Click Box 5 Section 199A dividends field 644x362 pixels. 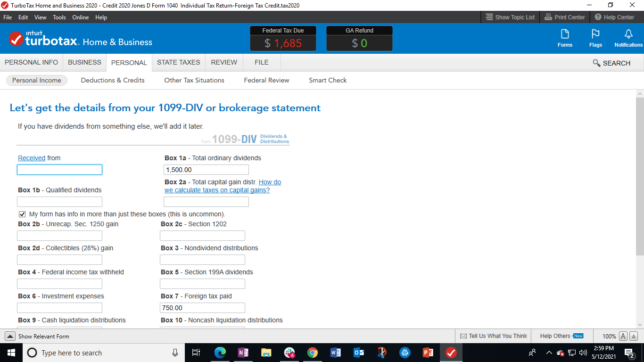pyautogui.click(x=202, y=284)
